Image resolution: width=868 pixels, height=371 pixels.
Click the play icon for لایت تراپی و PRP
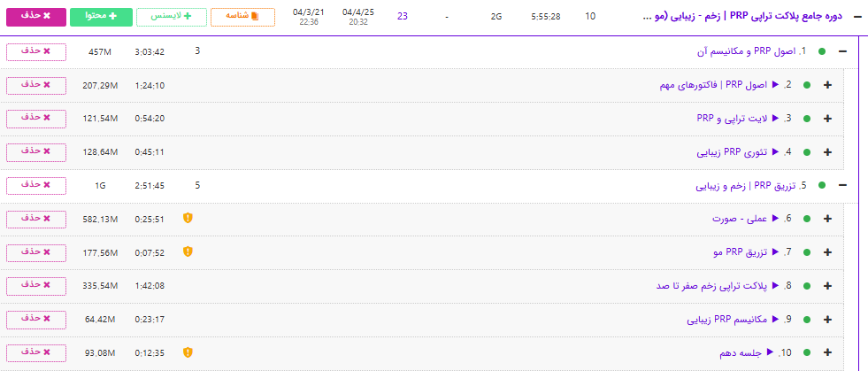(x=775, y=118)
